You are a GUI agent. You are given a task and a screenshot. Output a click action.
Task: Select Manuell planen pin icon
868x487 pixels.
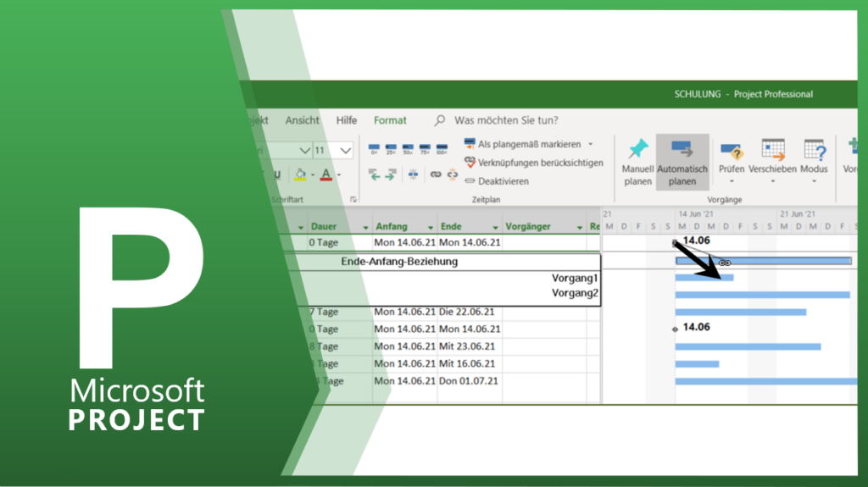coord(637,149)
